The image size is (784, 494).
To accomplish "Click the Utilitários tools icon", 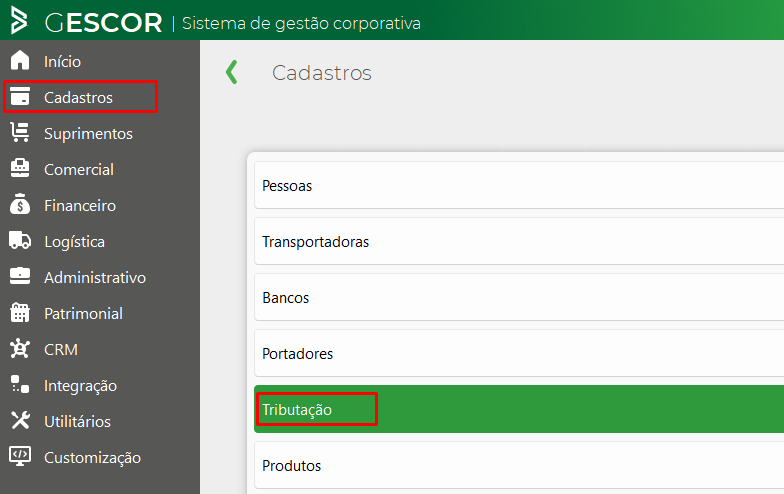I will coord(20,420).
